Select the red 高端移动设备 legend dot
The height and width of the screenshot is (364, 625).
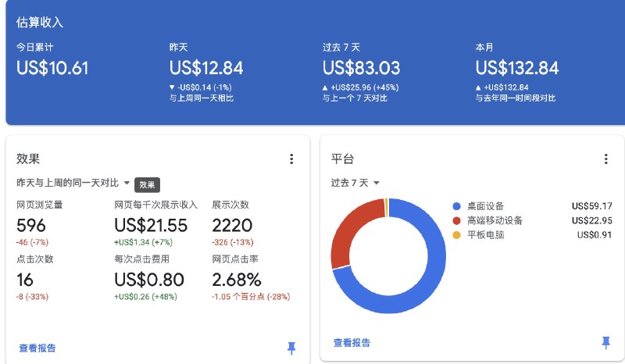point(457,220)
